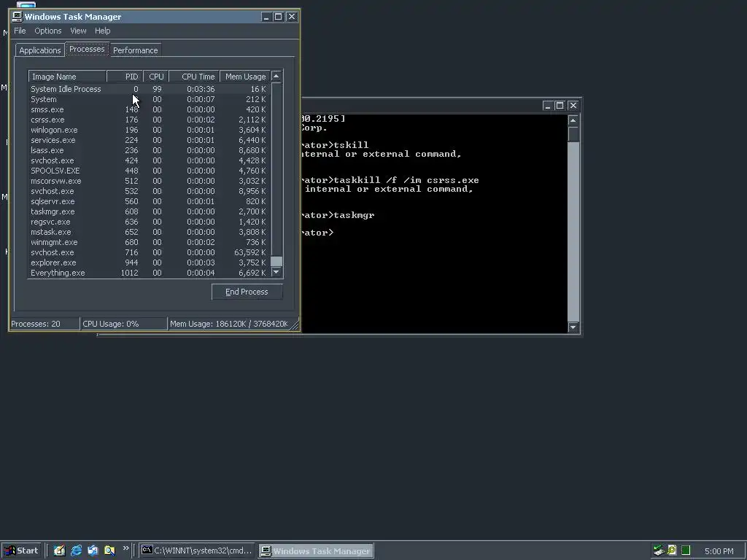
Task: Select the winmgmt.exe process
Action: (x=149, y=242)
